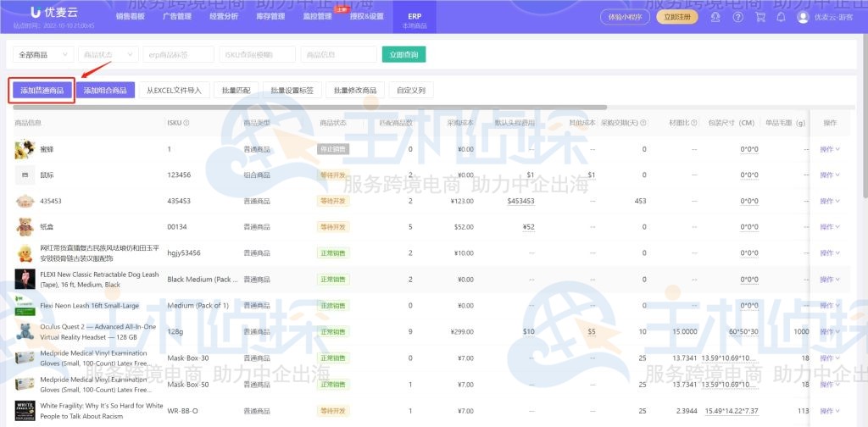868x427 pixels.
Task: Click the help question mark icon
Action: pos(737,17)
